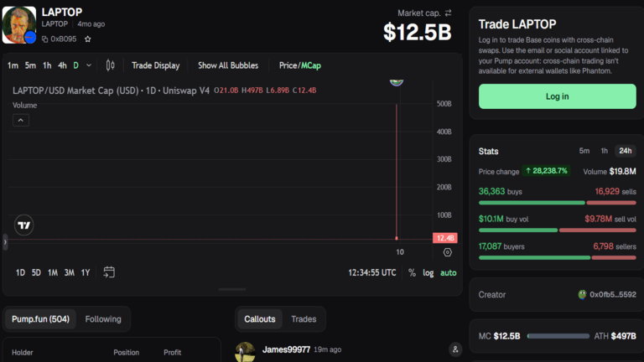Click the Volume $19.8M value
The width and height of the screenshot is (644, 362).
(622, 172)
